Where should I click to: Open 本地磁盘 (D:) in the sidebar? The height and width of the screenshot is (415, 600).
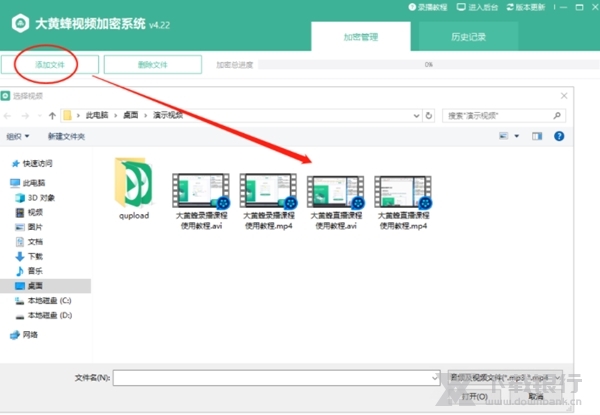[x=43, y=315]
